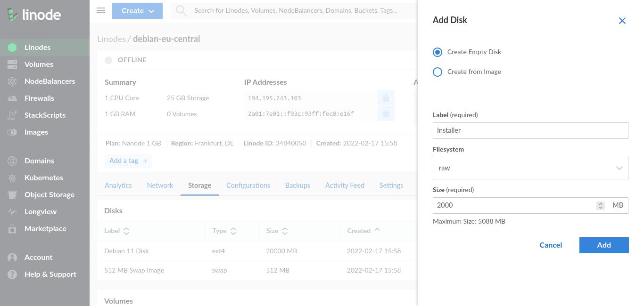Click the Volumes sidebar icon
The width and height of the screenshot is (644, 306).
tap(12, 64)
